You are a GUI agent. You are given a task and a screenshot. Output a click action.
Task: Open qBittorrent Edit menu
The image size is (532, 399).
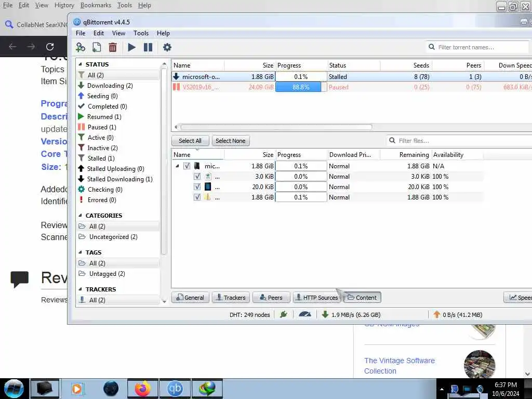point(99,33)
